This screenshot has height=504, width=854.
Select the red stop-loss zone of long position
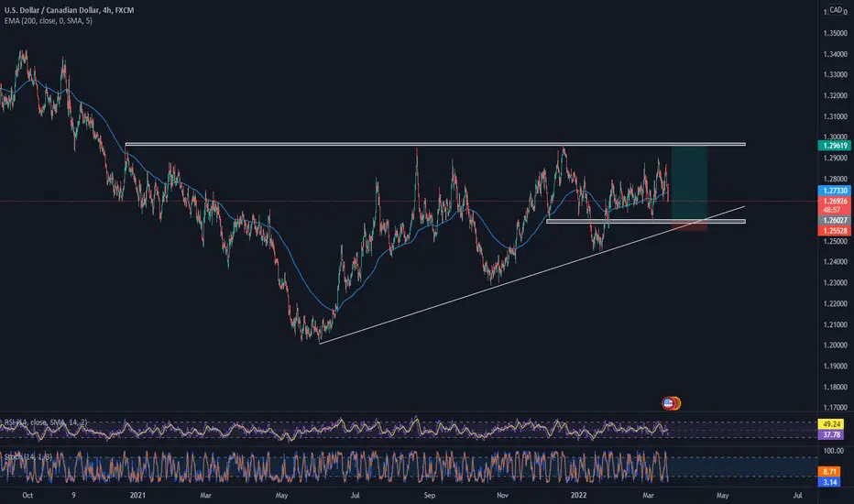(x=689, y=226)
